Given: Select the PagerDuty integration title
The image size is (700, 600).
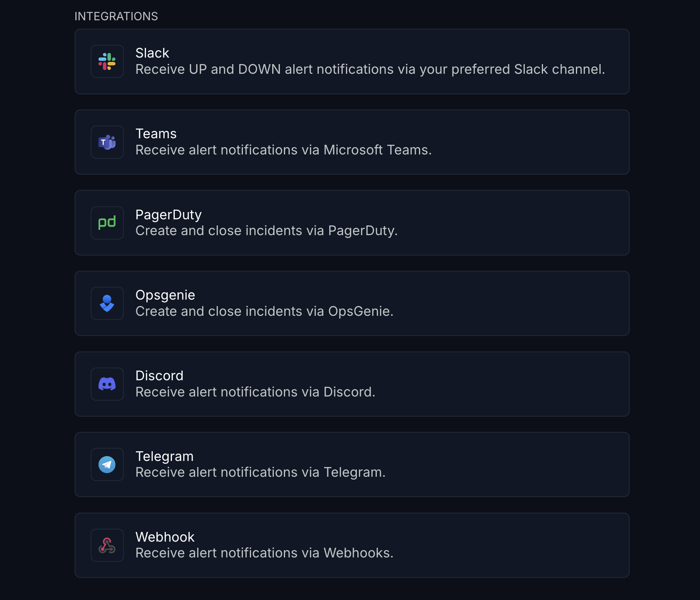Looking at the screenshot, I should (x=168, y=214).
